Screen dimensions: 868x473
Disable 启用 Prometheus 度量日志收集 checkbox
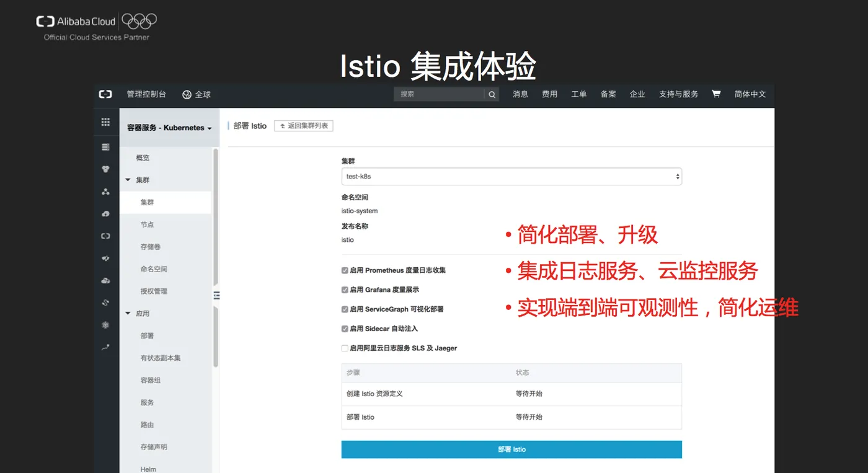tap(345, 270)
